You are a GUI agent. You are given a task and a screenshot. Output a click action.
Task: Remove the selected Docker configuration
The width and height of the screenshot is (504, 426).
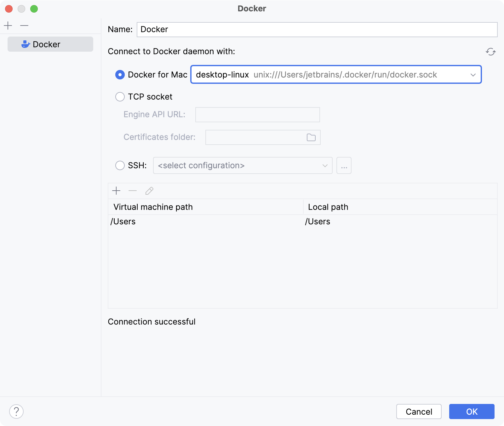(24, 26)
